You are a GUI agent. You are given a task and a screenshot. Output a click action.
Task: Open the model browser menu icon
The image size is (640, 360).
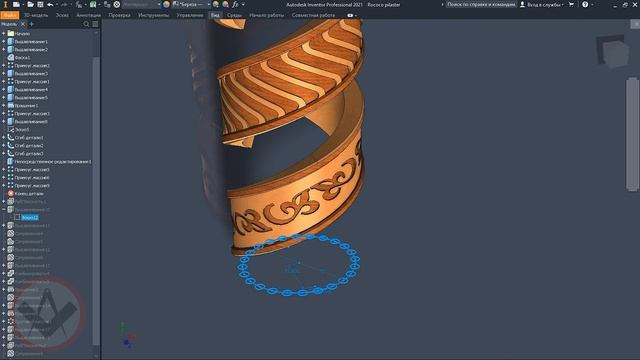coord(95,24)
